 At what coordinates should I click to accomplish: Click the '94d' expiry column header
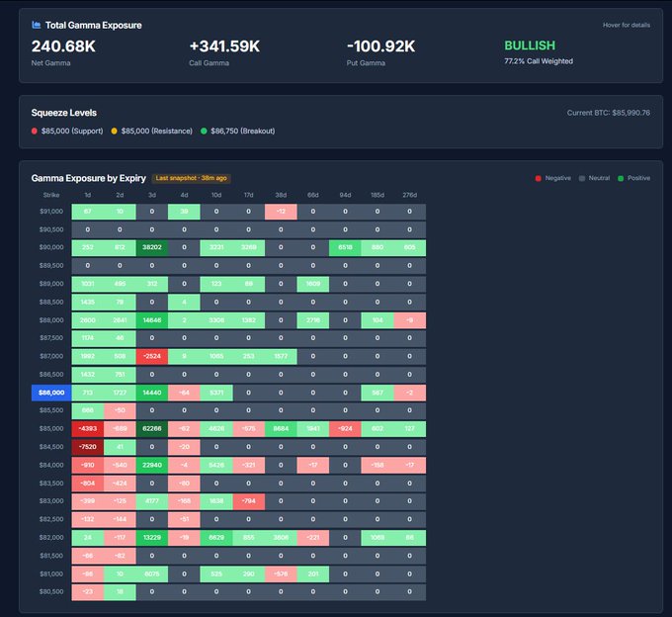click(345, 195)
